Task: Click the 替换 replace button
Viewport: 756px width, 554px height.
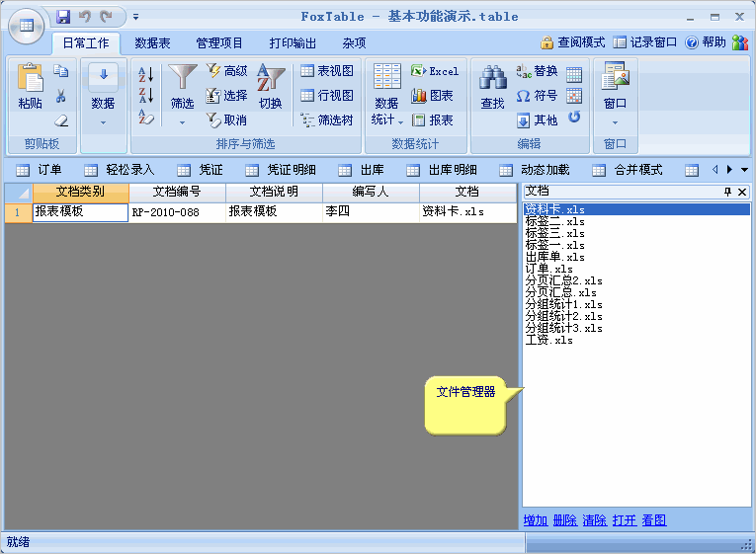Action: point(538,71)
